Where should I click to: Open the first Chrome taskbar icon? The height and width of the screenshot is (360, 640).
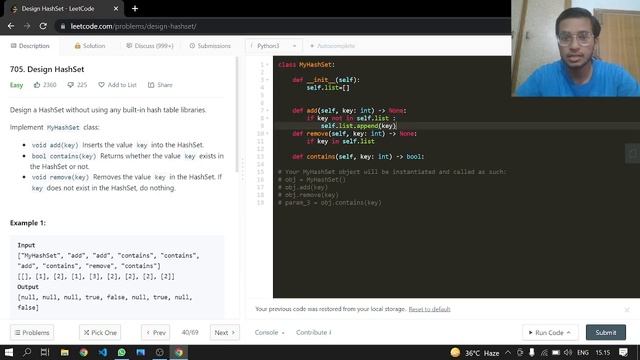click(84, 352)
